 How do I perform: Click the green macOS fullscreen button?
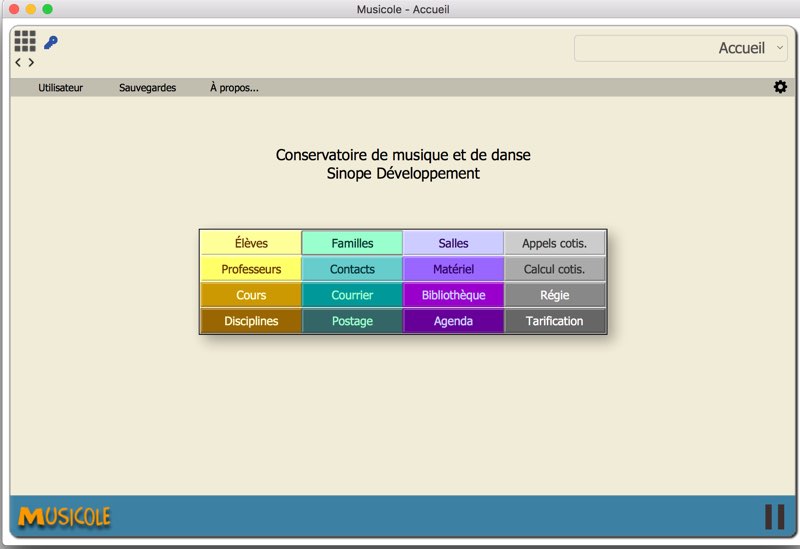pos(47,9)
